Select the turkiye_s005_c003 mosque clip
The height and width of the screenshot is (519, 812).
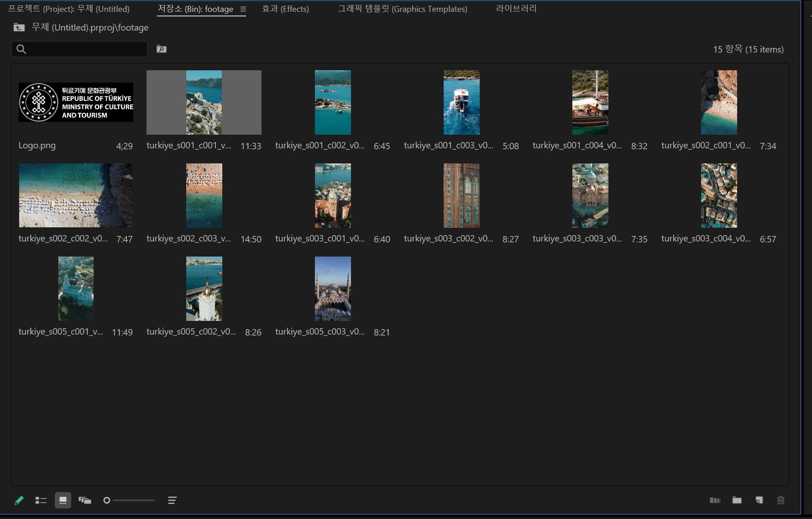click(333, 288)
